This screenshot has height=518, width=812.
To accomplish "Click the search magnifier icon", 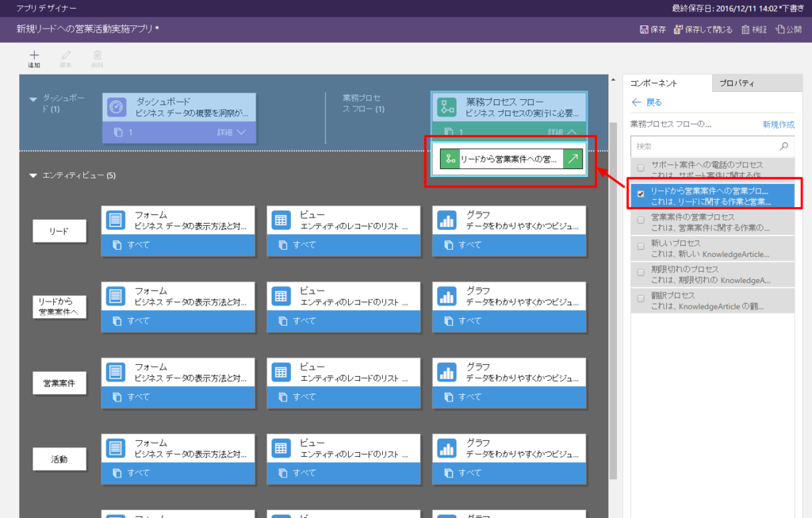I will click(x=784, y=147).
